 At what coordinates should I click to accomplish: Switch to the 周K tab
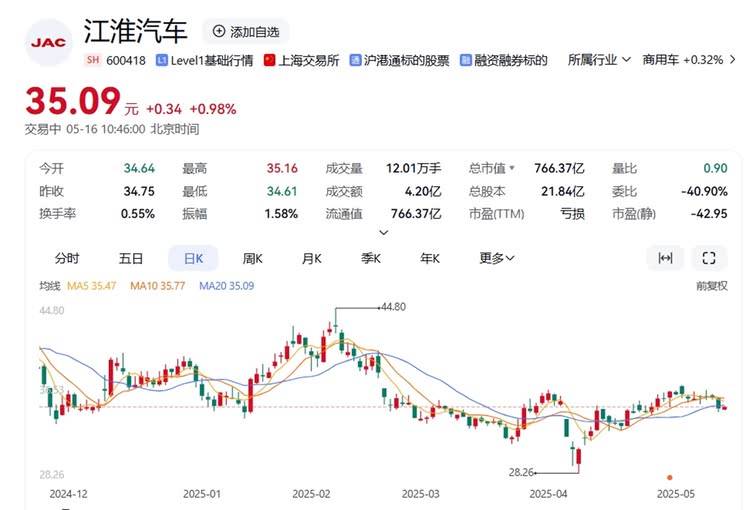coord(253,258)
